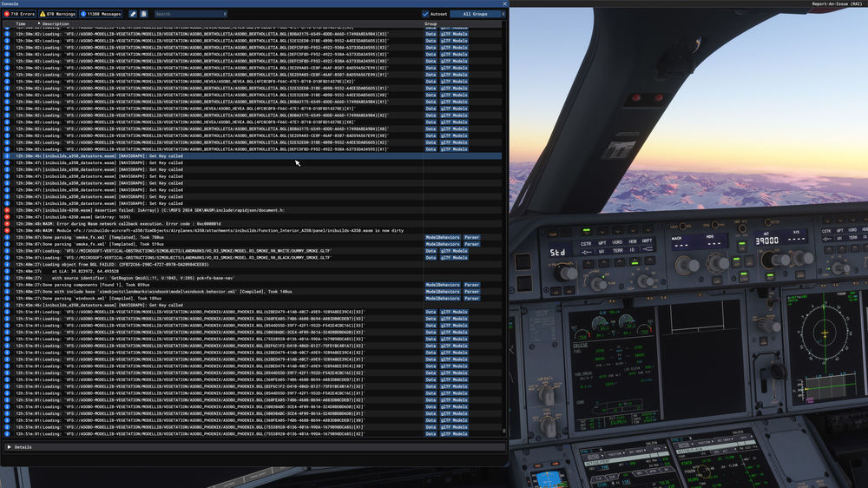Toggle the Autoset checkbox
Screen dimensions: 868x488
pyautogui.click(x=425, y=14)
